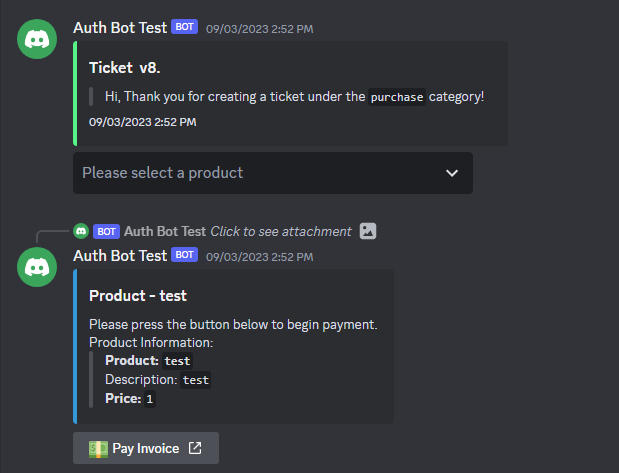The image size is (619, 473).
Task: Click the 'Ticket v8.' embed title
Action: [125, 68]
